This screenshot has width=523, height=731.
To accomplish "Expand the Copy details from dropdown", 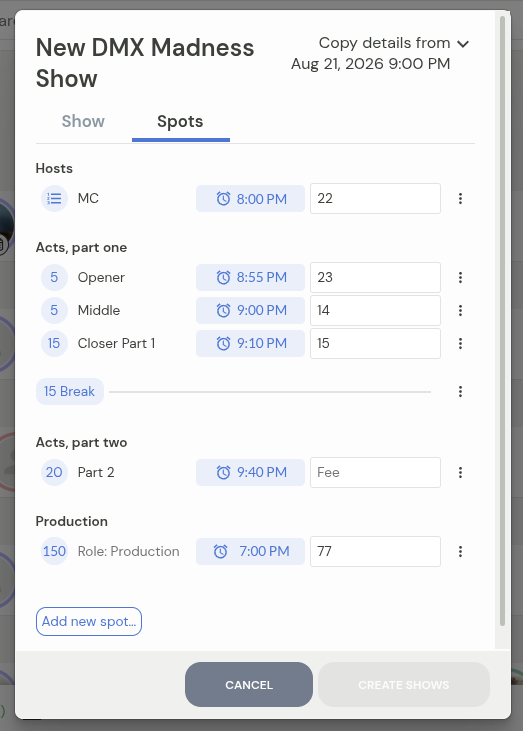I will (394, 43).
